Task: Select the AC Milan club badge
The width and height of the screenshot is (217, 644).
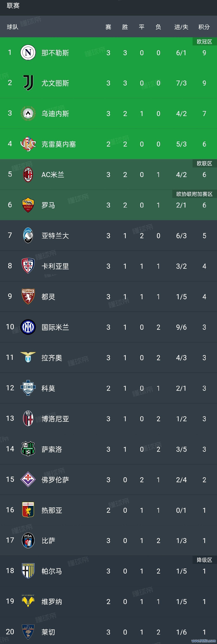Action: click(x=28, y=175)
